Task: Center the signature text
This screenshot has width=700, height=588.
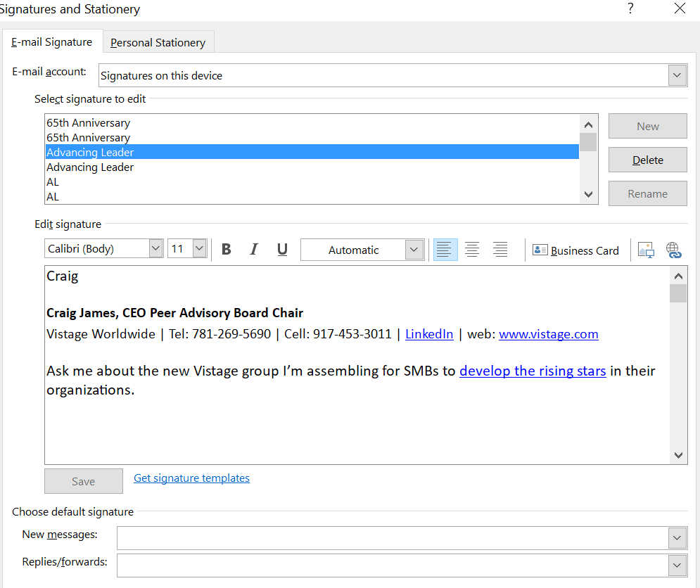Action: click(x=472, y=249)
